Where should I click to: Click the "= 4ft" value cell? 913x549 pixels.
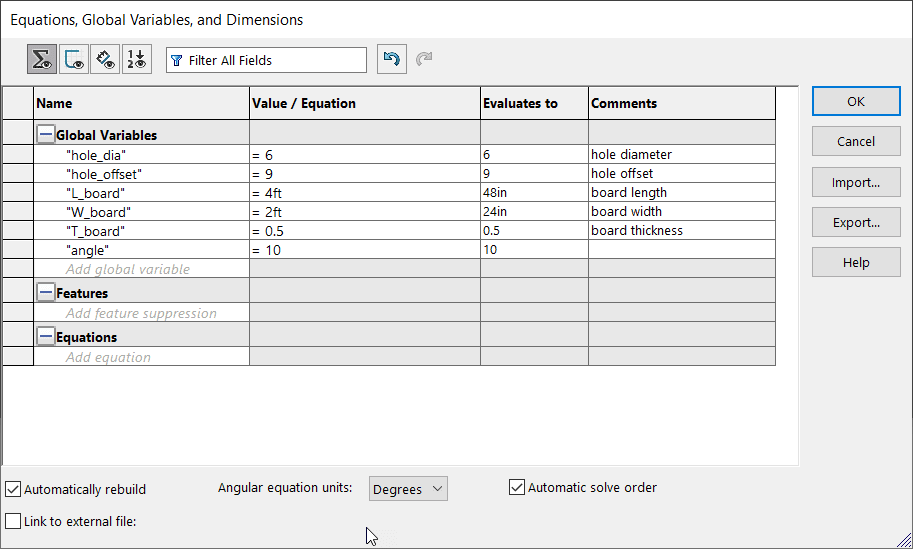(x=365, y=193)
